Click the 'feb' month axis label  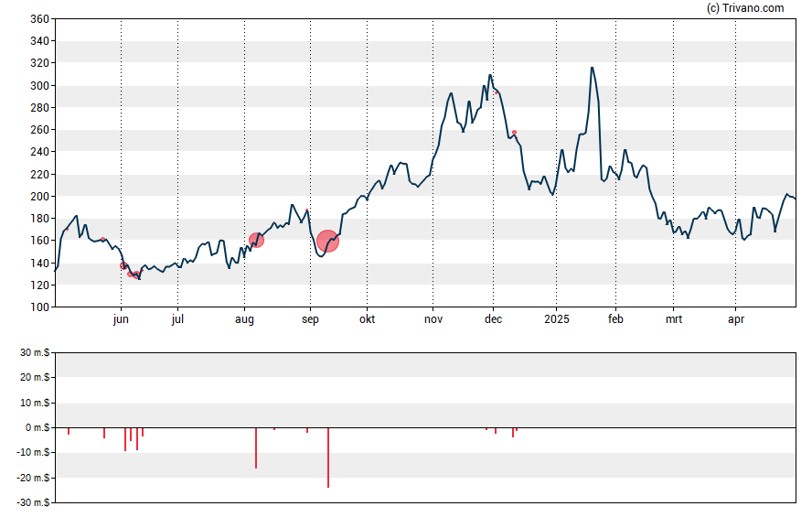coord(615,319)
